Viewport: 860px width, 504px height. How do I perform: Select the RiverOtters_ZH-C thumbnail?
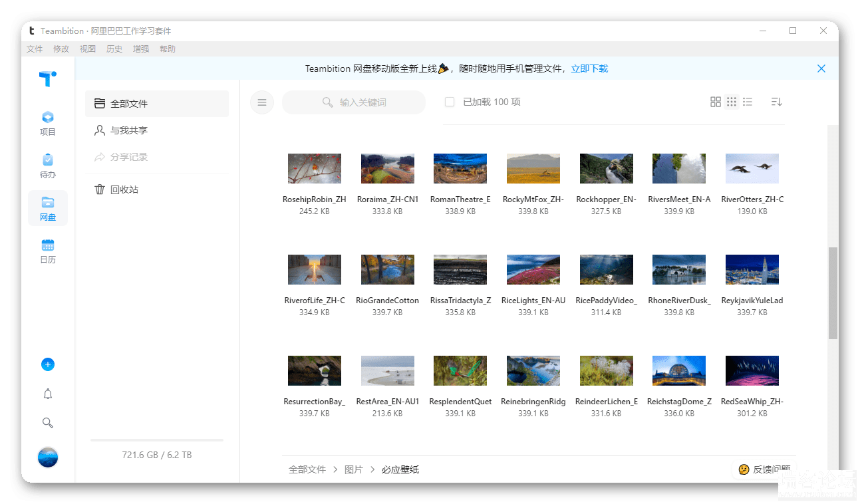pyautogui.click(x=752, y=168)
